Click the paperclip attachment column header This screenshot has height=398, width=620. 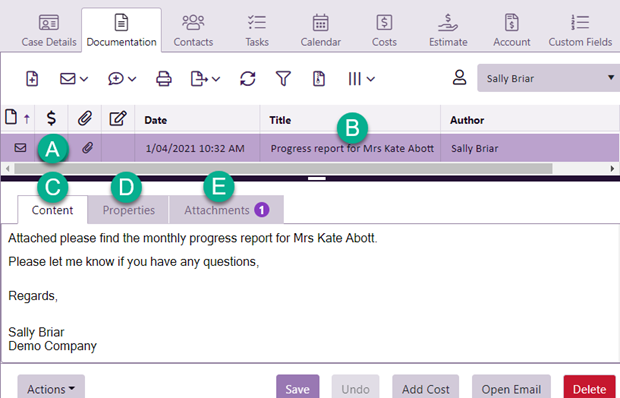(x=85, y=118)
